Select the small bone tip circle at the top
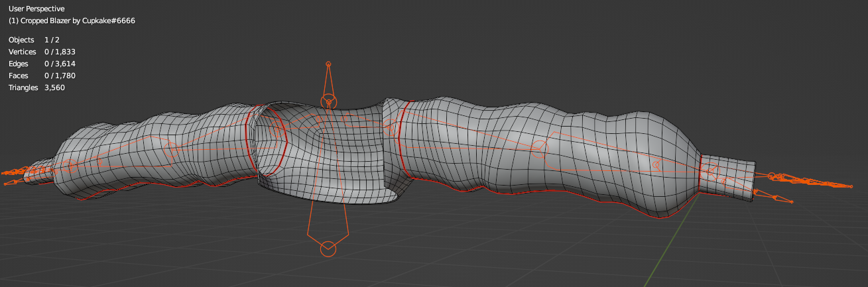The width and height of the screenshot is (868, 287). tap(328, 64)
